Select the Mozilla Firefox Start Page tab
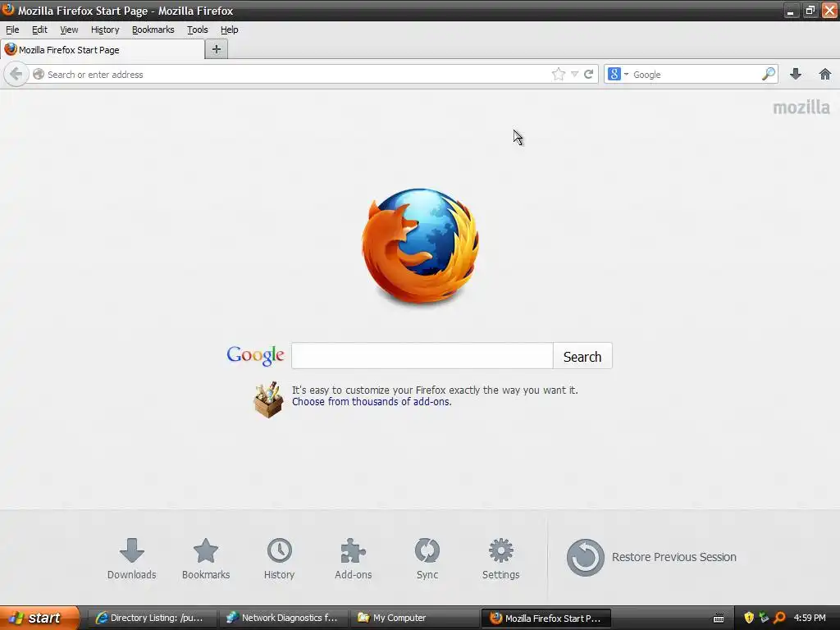This screenshot has width=840, height=630. pos(103,49)
